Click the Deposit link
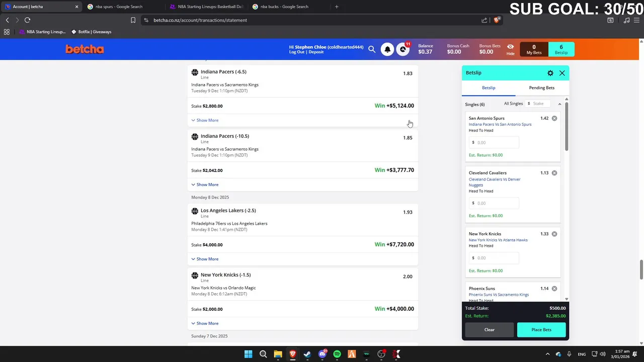The height and width of the screenshot is (362, 644). click(x=316, y=52)
